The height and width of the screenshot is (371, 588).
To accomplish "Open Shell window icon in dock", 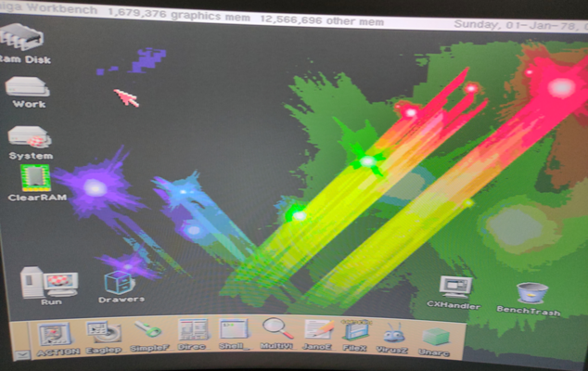I will coord(234,330).
